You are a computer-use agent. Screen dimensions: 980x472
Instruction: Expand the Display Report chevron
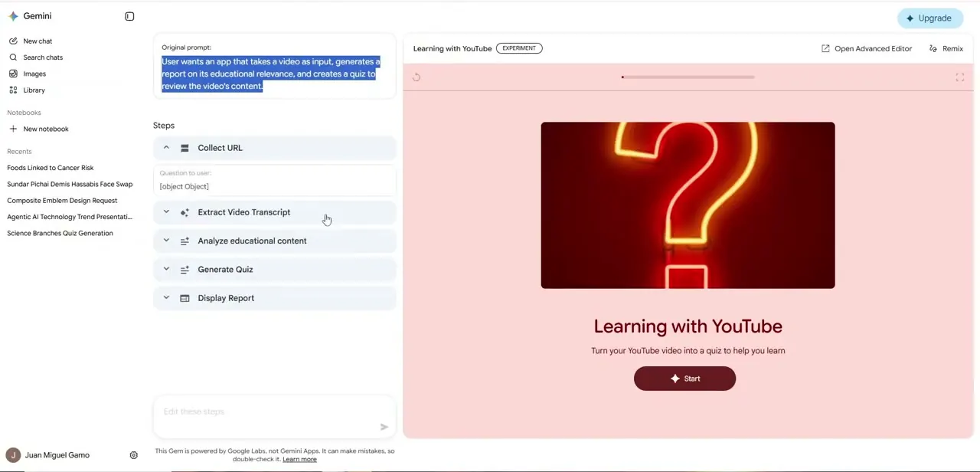[x=166, y=298]
